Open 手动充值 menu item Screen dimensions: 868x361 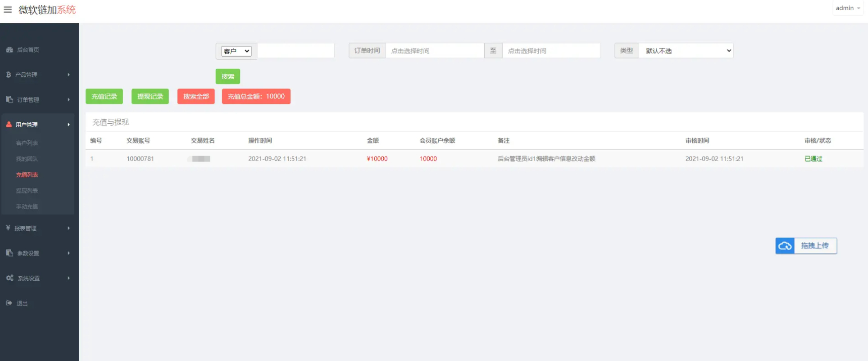point(27,207)
